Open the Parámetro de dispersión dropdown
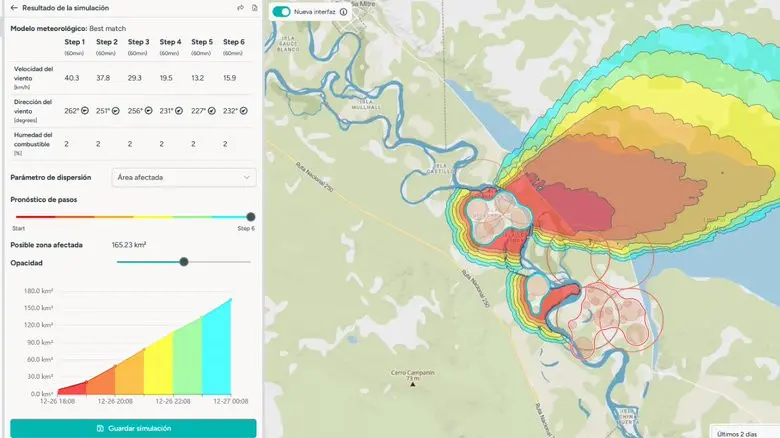780x438 pixels. tap(183, 177)
